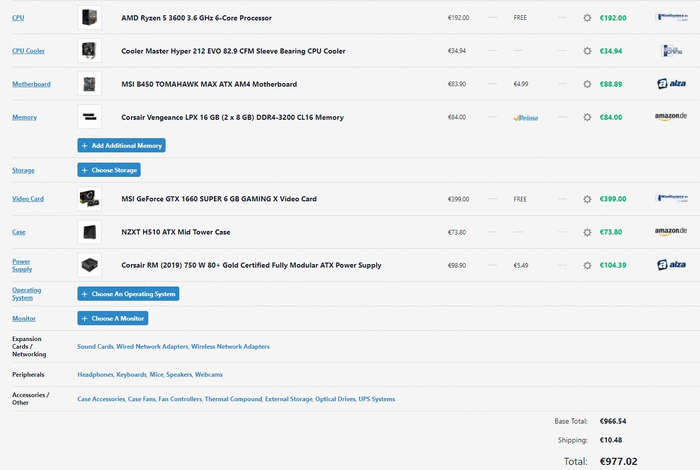Open the NZXT H510 case thumbnail
Image resolution: width=700 pixels, height=470 pixels.
tap(89, 232)
